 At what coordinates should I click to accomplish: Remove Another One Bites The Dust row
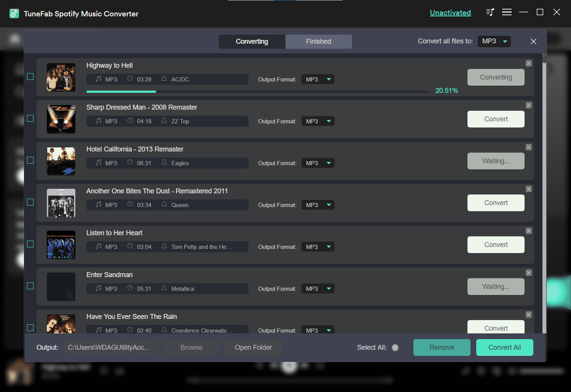[529, 189]
